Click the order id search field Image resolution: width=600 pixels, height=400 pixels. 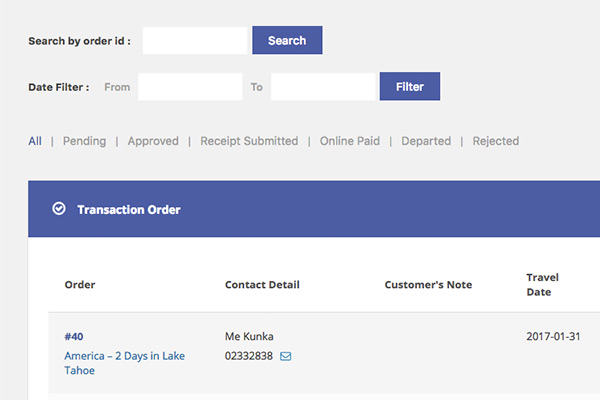click(195, 41)
